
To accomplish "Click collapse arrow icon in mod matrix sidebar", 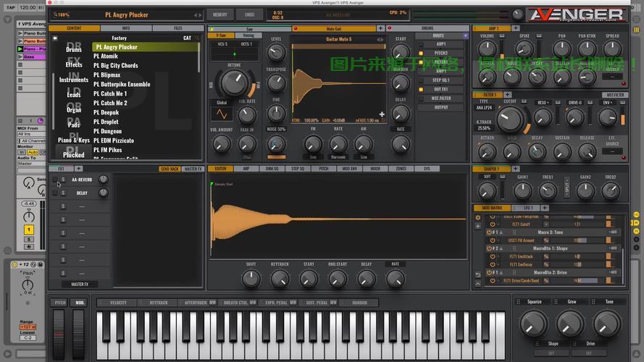I will [x=477, y=284].
